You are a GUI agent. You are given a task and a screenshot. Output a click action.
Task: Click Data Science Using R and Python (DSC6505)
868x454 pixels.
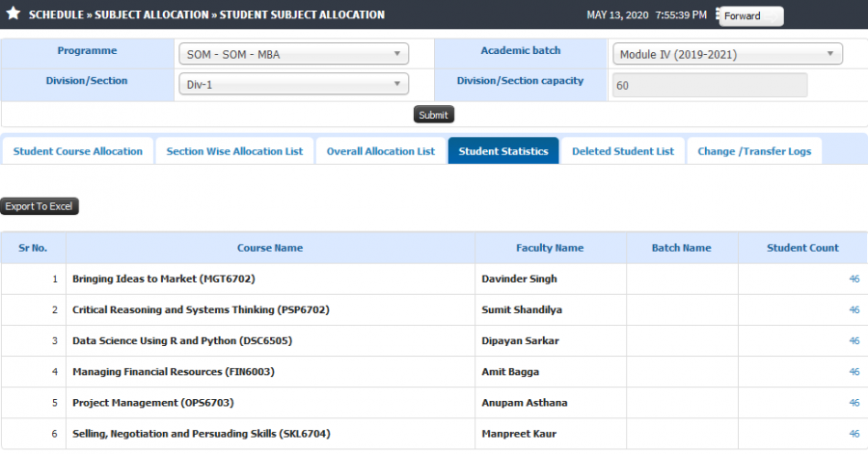182,340
